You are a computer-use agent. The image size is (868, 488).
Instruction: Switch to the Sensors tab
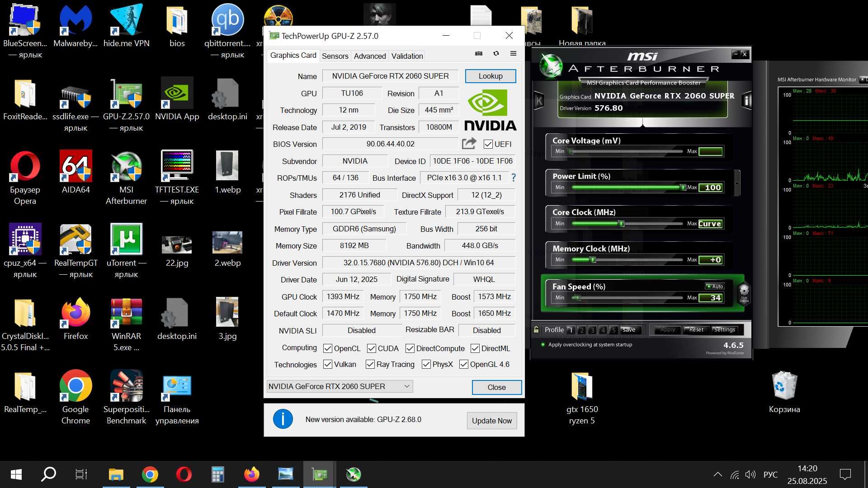335,56
